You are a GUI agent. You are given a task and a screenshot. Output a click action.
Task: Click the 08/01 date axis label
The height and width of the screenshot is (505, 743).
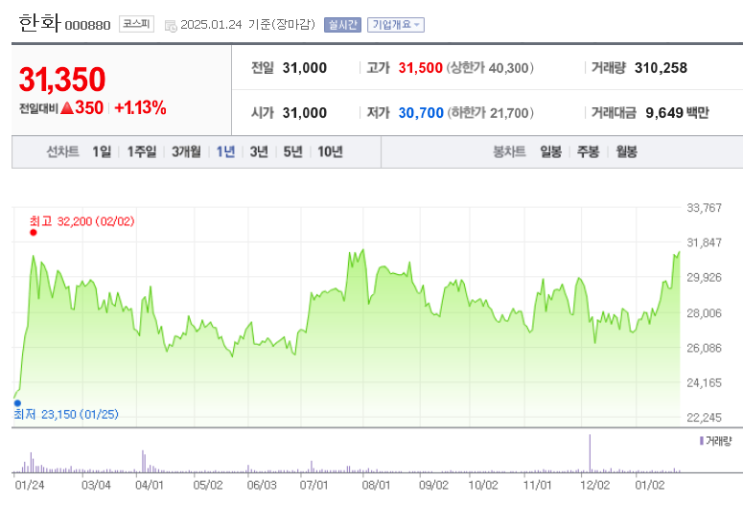point(376,485)
